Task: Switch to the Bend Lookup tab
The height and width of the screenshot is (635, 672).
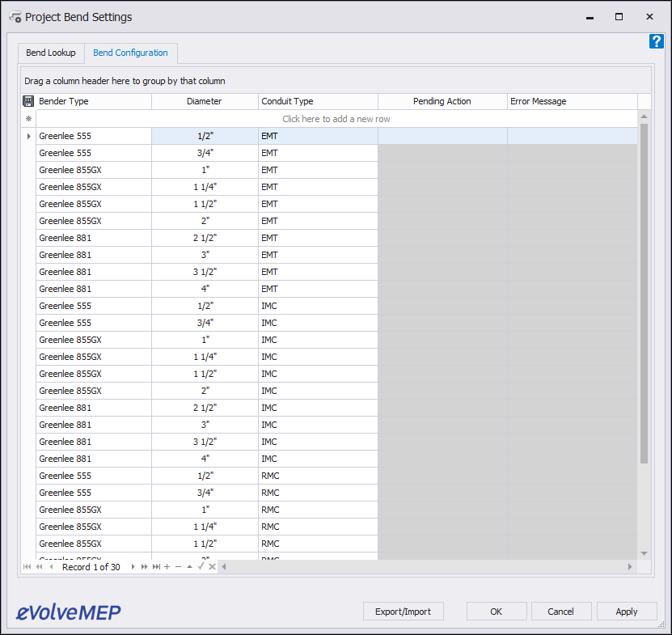Action: (x=51, y=53)
